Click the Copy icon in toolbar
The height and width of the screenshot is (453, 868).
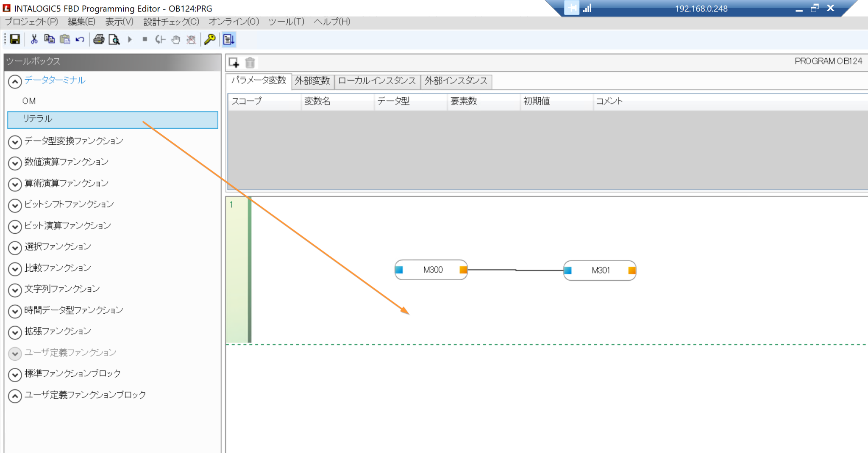tap(49, 39)
